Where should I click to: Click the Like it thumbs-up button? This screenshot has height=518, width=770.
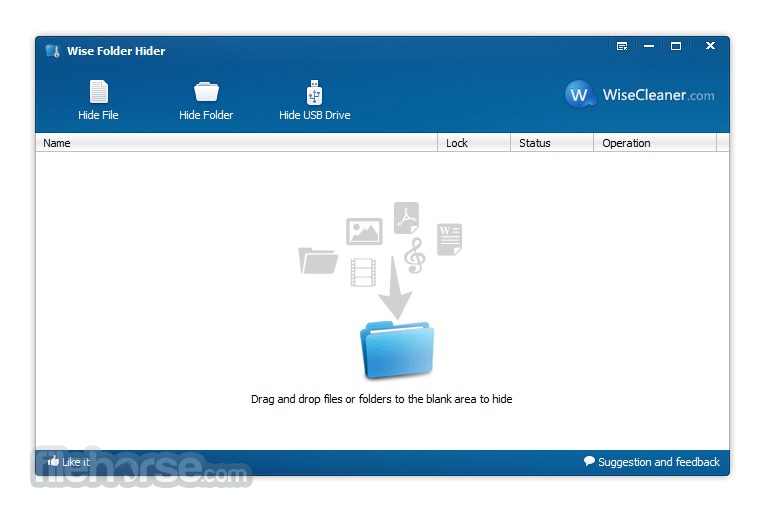click(x=68, y=462)
